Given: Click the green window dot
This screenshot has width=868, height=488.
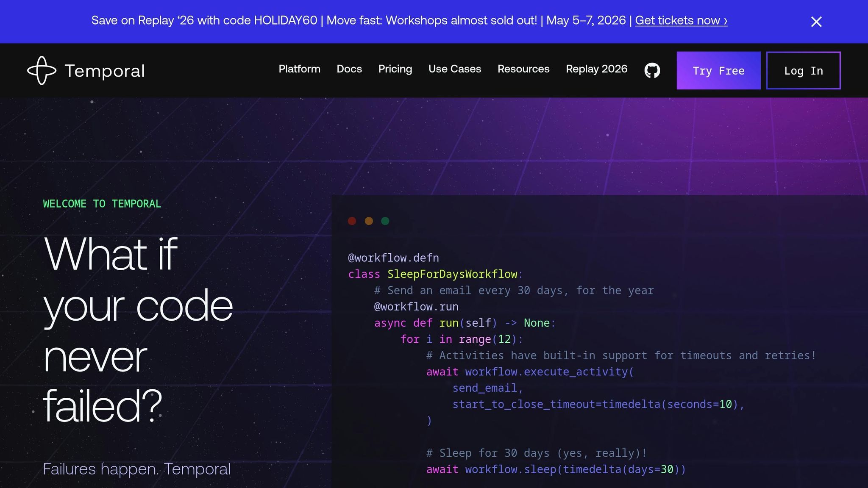Looking at the screenshot, I should (385, 221).
